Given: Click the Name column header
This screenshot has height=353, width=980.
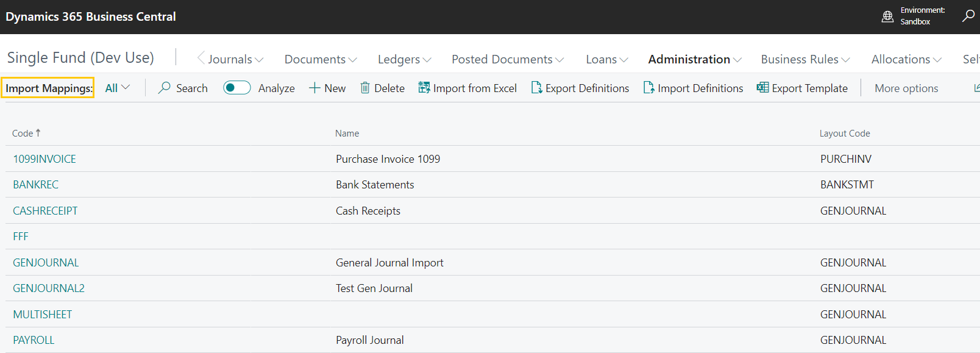Looking at the screenshot, I should coord(347,133).
